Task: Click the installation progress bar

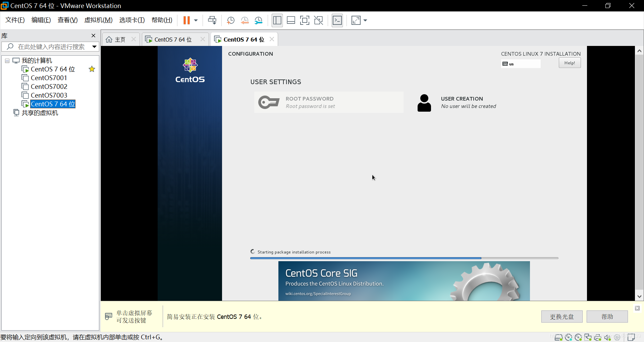Action: point(404,258)
